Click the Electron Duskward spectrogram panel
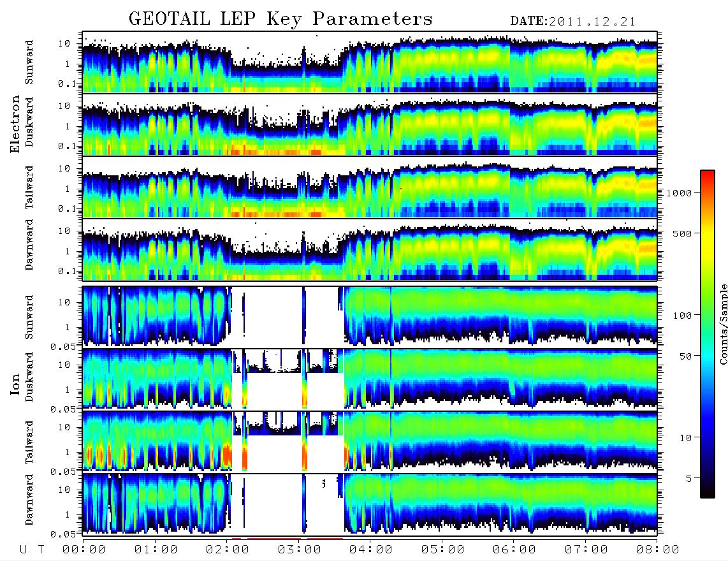 (370, 124)
